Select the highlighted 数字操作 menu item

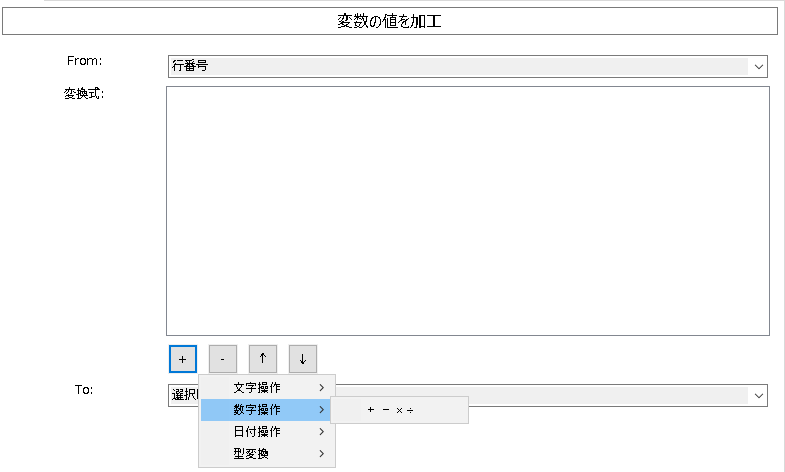pyautogui.click(x=257, y=410)
